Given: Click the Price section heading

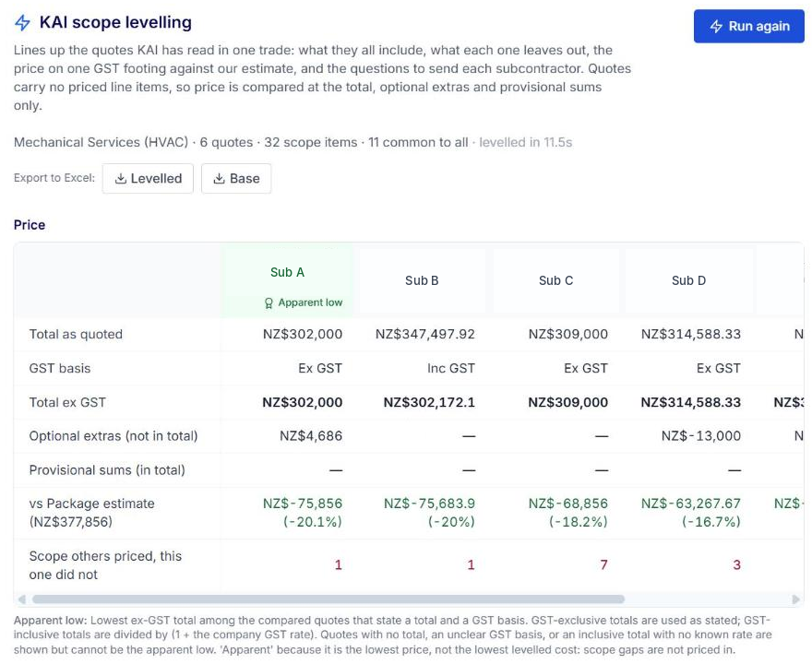Looking at the screenshot, I should point(30,225).
